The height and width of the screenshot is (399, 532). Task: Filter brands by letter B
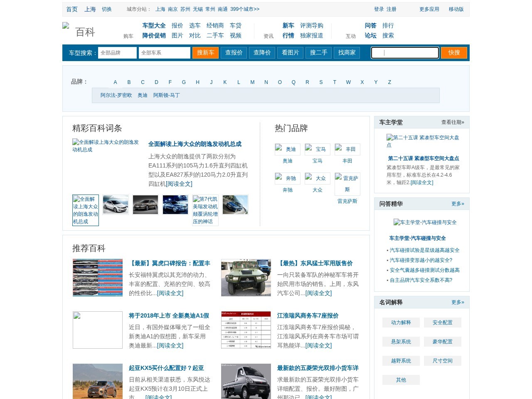(129, 82)
